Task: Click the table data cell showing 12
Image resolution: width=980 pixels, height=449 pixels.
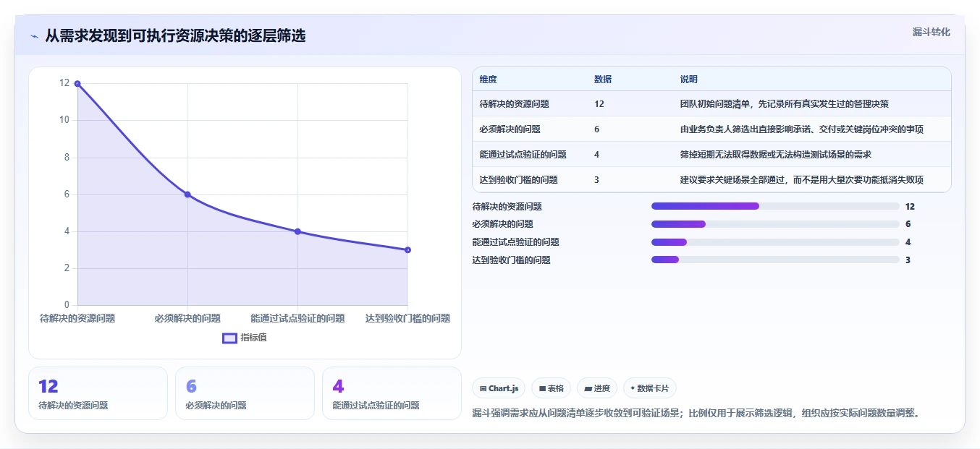Action: tap(599, 104)
